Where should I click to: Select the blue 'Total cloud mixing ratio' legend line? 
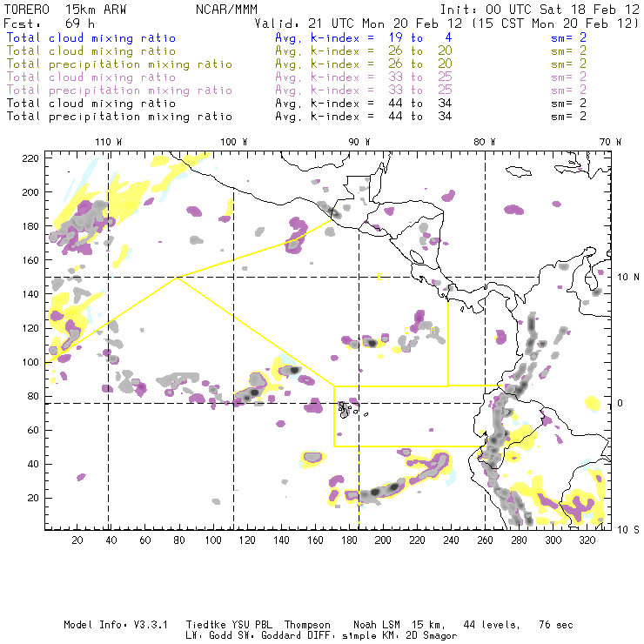click(91, 37)
